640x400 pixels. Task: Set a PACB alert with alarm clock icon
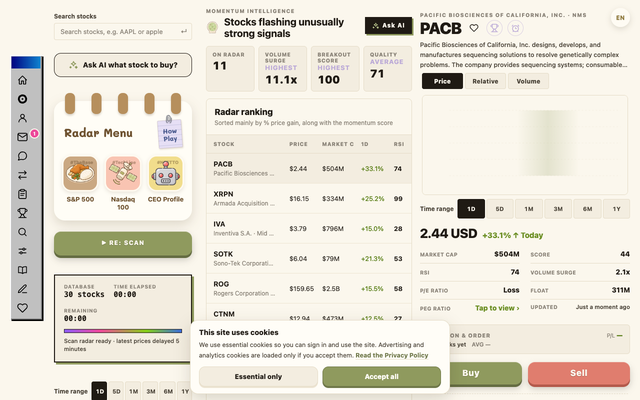pyautogui.click(x=515, y=28)
